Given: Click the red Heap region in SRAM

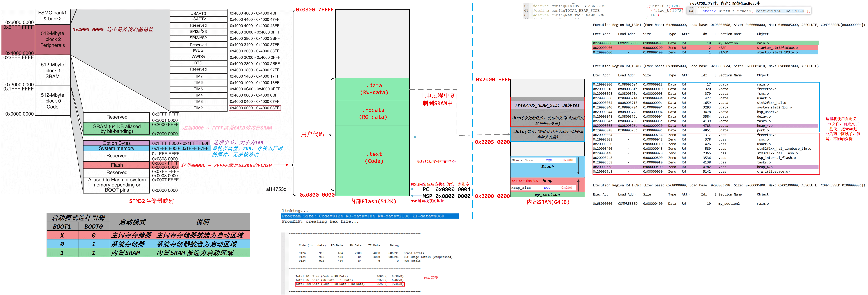Looking at the screenshot, I should click(547, 181).
